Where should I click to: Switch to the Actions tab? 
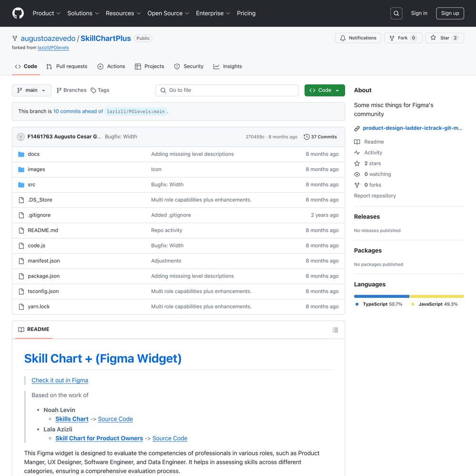point(111,67)
